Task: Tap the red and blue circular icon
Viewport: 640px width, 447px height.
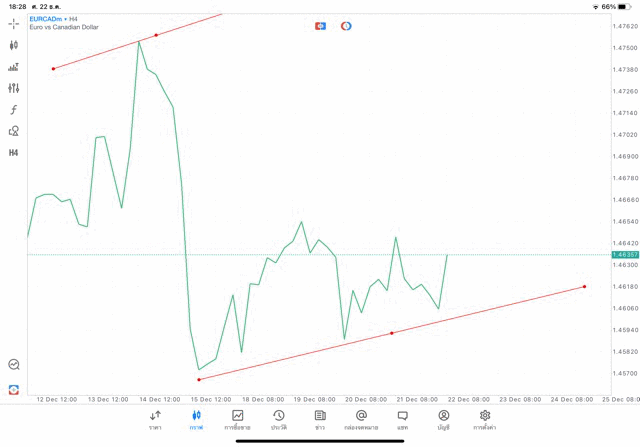Action: pos(346,26)
